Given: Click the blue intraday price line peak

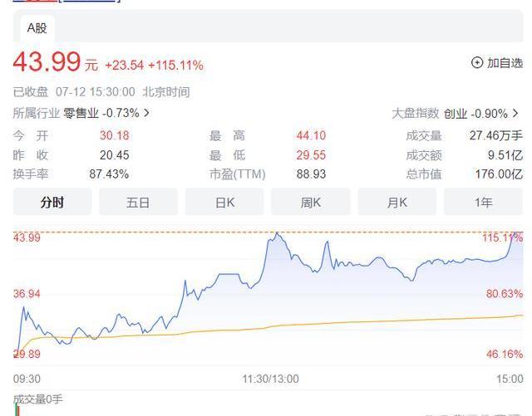Looking at the screenshot, I should tap(276, 234).
